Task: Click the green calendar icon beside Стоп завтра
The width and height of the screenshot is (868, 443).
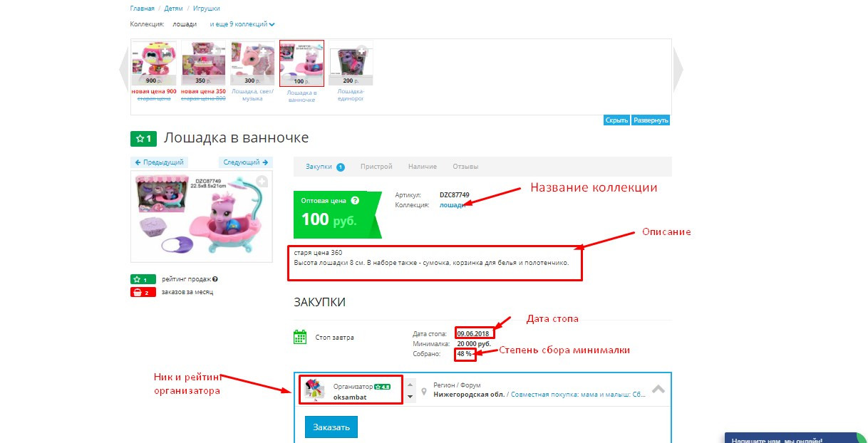Action: [x=300, y=337]
